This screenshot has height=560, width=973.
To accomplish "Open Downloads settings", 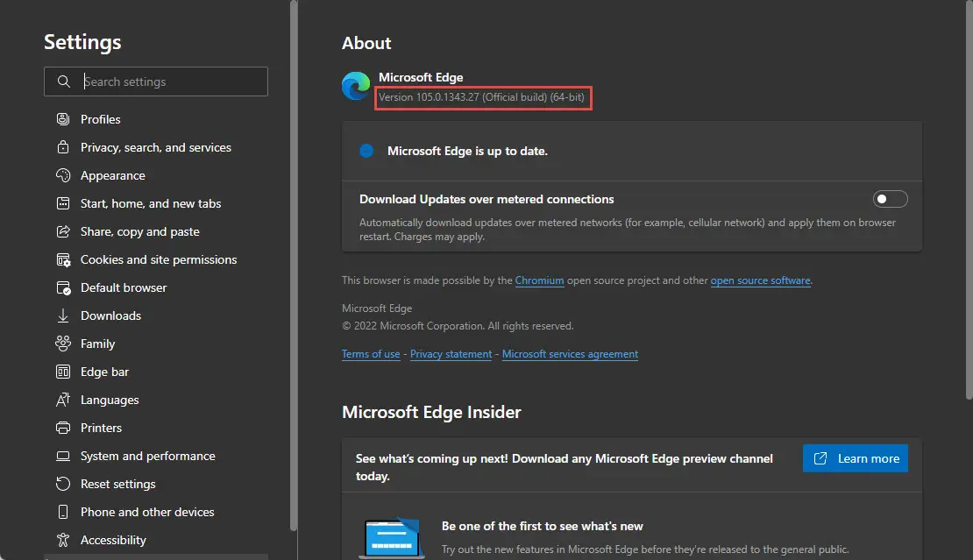I will point(111,315).
